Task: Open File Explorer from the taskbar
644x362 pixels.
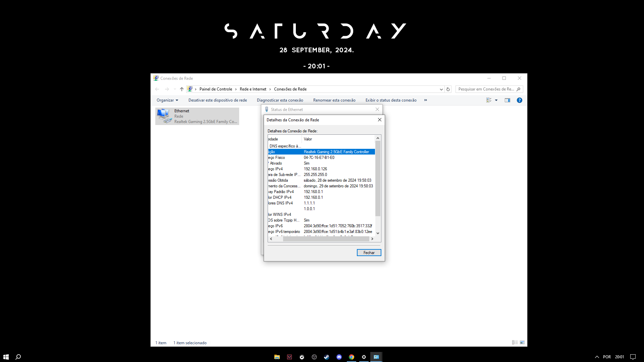Action: [277, 357]
